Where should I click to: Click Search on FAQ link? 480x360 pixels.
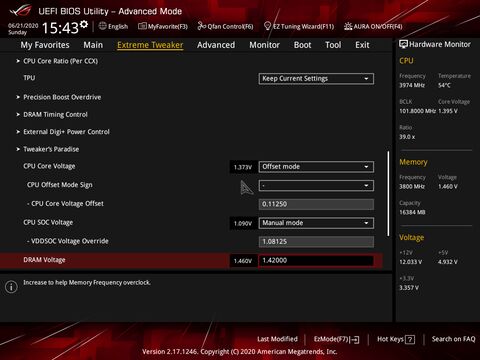(x=453, y=339)
